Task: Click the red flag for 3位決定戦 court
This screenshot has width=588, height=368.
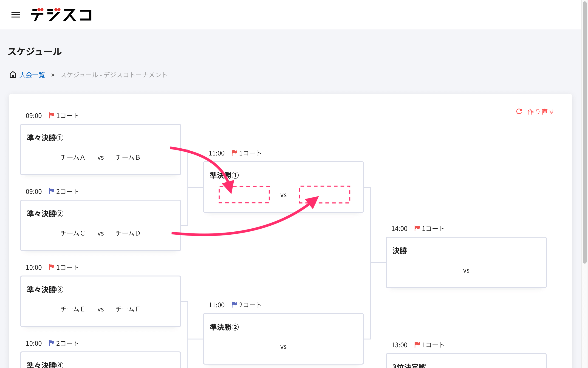Action: coord(417,345)
